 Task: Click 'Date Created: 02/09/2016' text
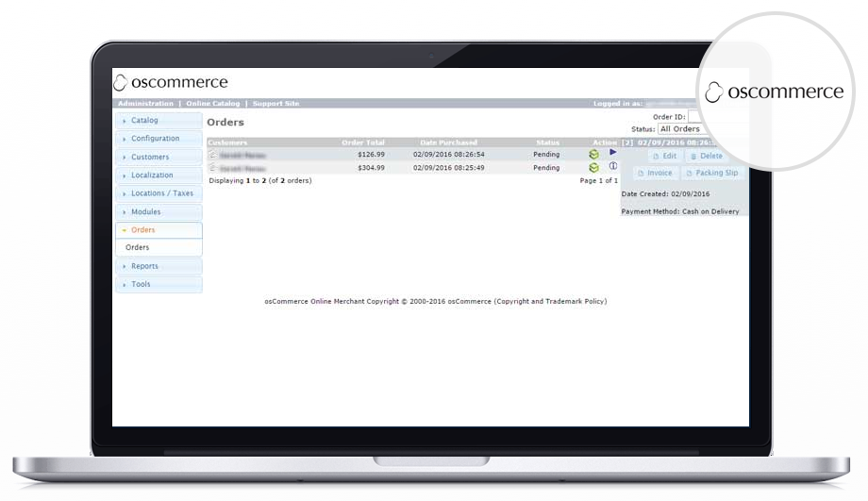click(x=665, y=194)
